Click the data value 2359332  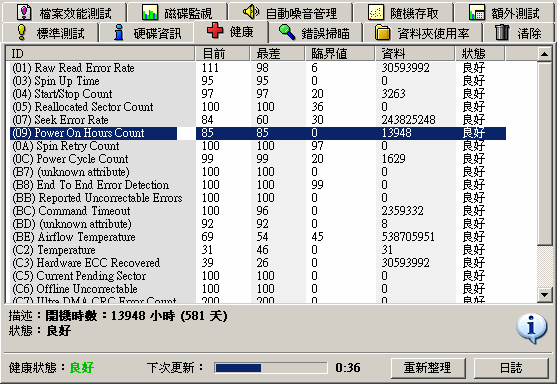(x=402, y=211)
